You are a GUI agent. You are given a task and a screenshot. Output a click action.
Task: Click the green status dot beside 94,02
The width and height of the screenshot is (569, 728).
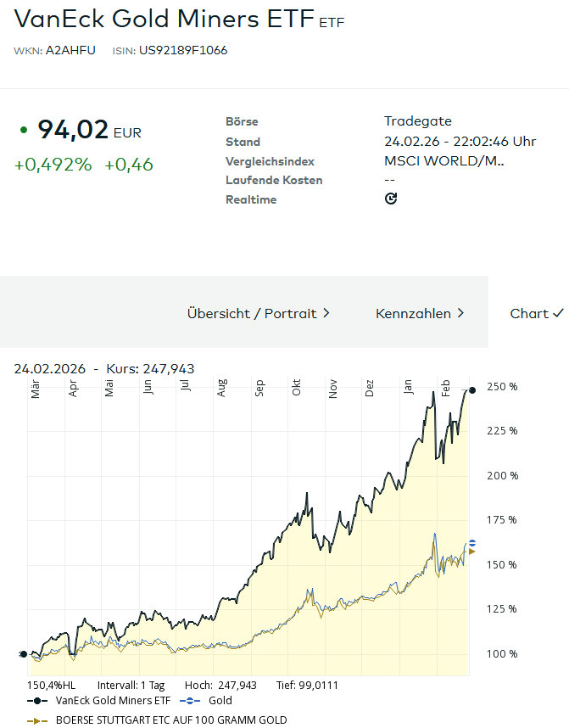(24, 131)
